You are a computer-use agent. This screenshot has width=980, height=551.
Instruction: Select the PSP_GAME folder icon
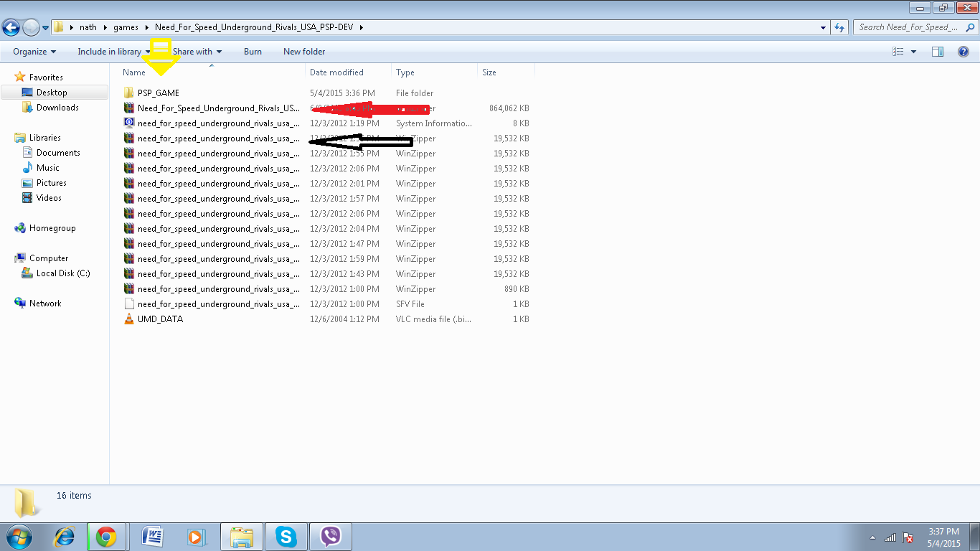[x=129, y=93]
